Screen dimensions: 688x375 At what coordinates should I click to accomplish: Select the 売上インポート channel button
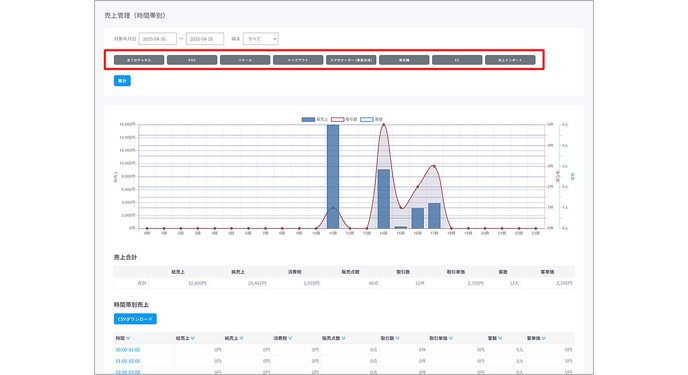[x=510, y=60]
